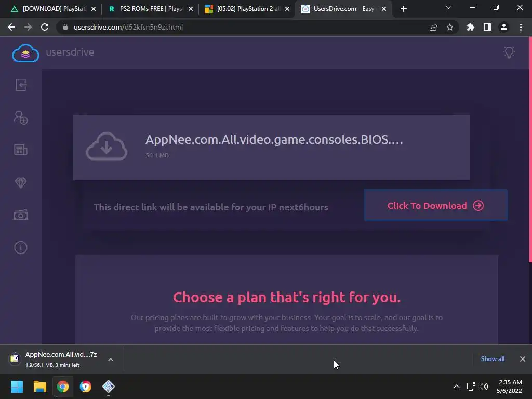The width and height of the screenshot is (532, 399).
Task: Go back to previous page
Action: (11, 27)
